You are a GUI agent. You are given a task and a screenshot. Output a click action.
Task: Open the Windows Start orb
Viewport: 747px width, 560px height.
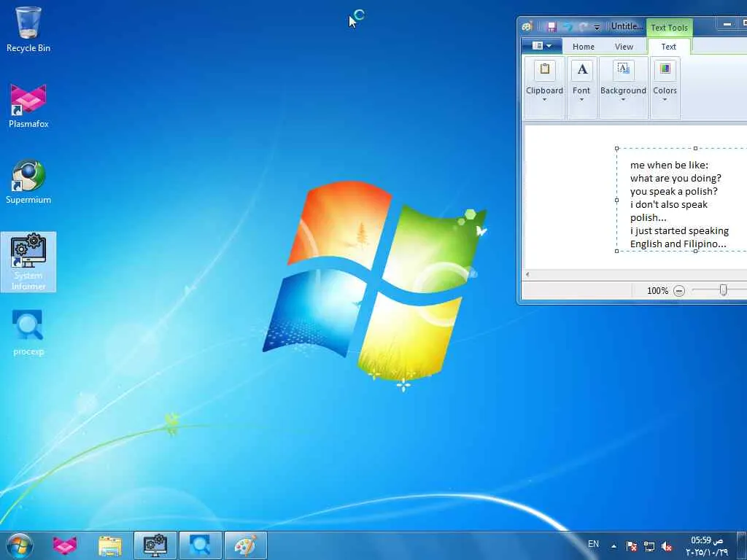(x=20, y=546)
